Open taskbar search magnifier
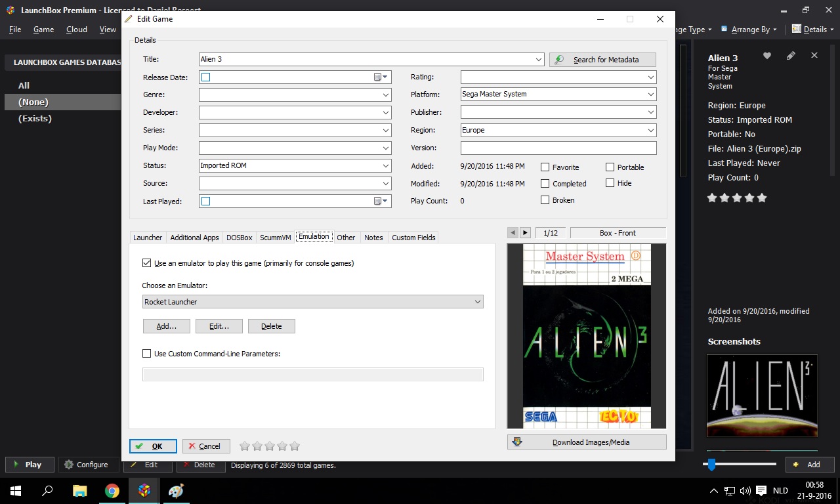This screenshot has height=504, width=840. coord(47,490)
